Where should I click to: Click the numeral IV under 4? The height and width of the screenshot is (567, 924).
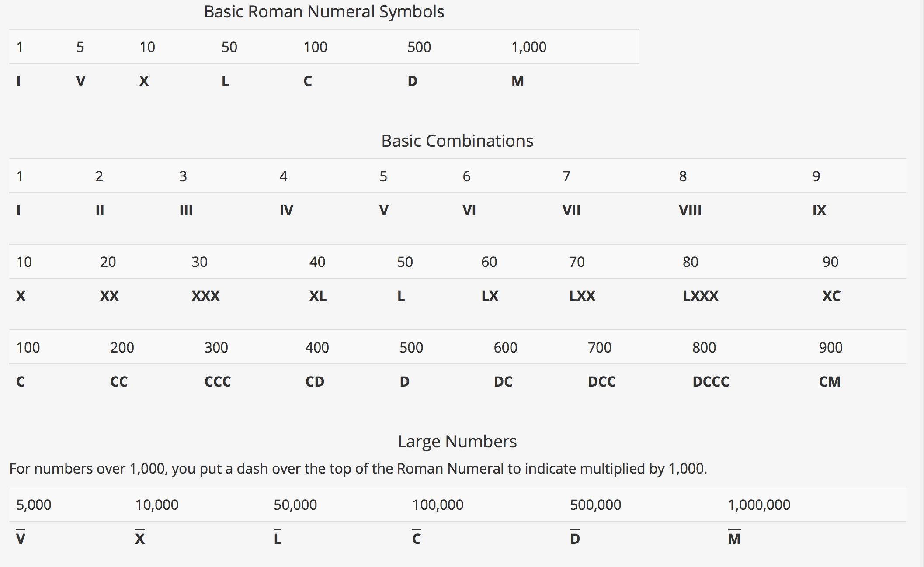tap(286, 211)
